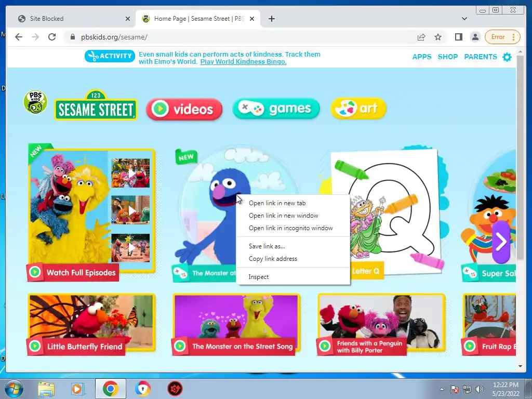Click the Watch Full Episodes play icon
Viewport: 532px width, 399px height.
[35, 272]
